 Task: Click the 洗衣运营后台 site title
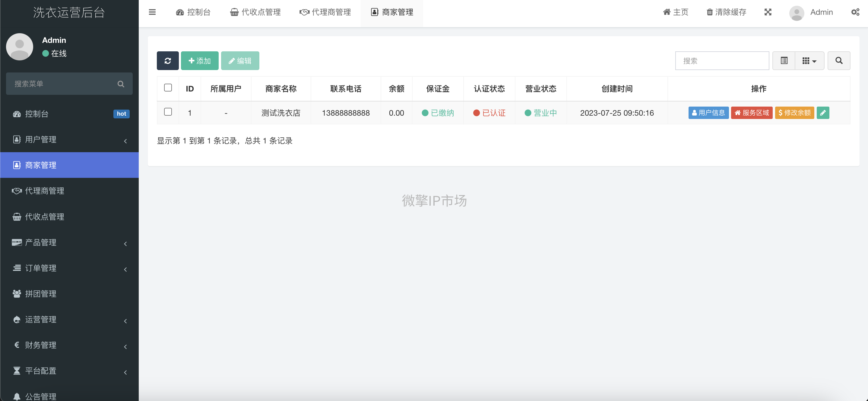pos(69,12)
